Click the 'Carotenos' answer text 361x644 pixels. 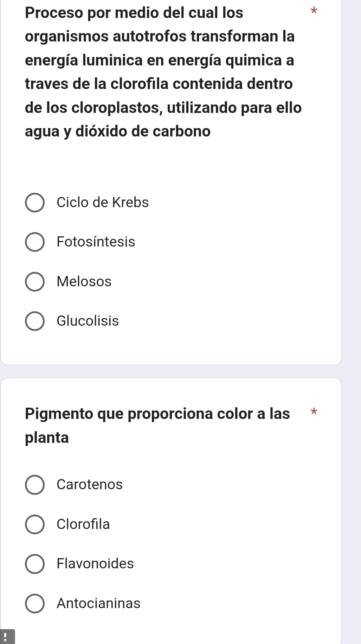90,485
